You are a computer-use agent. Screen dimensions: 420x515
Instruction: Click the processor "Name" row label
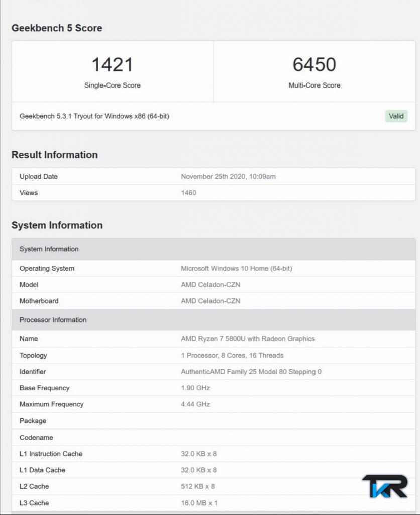click(x=29, y=339)
